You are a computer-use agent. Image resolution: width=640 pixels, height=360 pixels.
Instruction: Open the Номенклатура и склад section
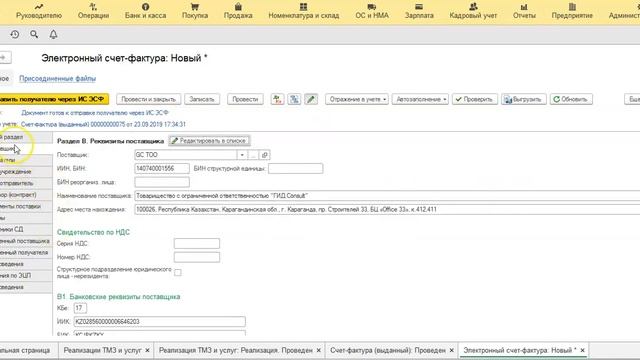pos(304,11)
